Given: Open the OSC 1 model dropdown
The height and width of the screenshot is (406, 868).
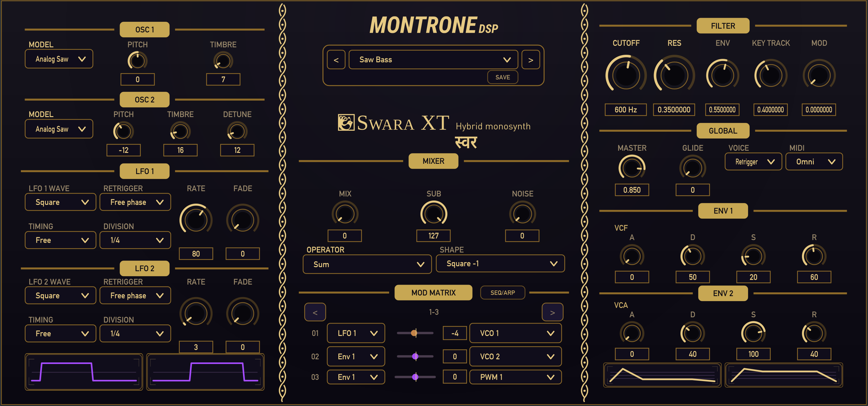Looking at the screenshot, I should pos(59,59).
